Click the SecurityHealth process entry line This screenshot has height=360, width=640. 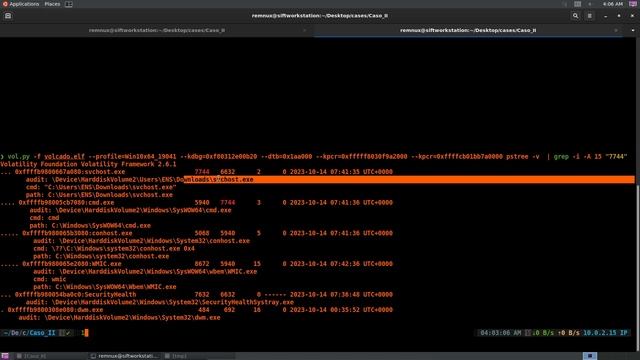tap(196, 294)
